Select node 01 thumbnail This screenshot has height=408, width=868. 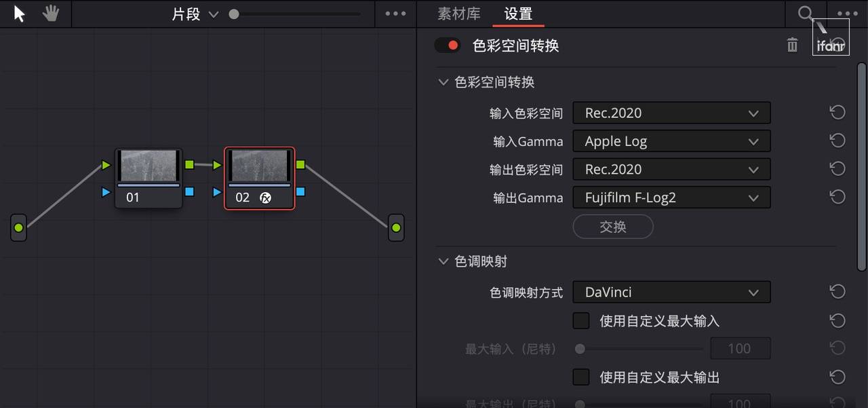pyautogui.click(x=149, y=166)
